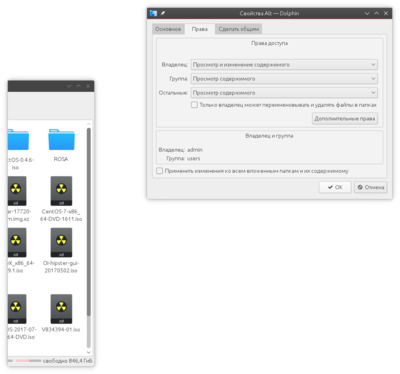Click the Отмена cancel button
Viewport: 400px width, 374px height.
pyautogui.click(x=371, y=187)
